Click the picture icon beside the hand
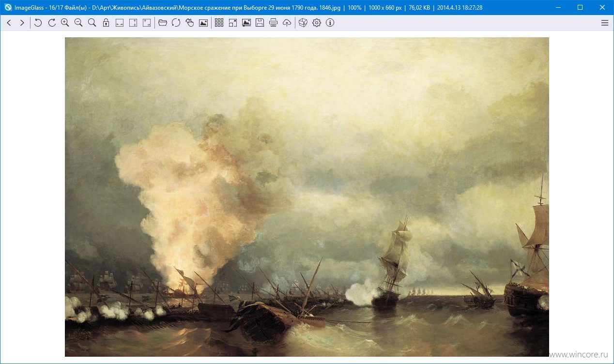This screenshot has width=614, height=364. 203,23
